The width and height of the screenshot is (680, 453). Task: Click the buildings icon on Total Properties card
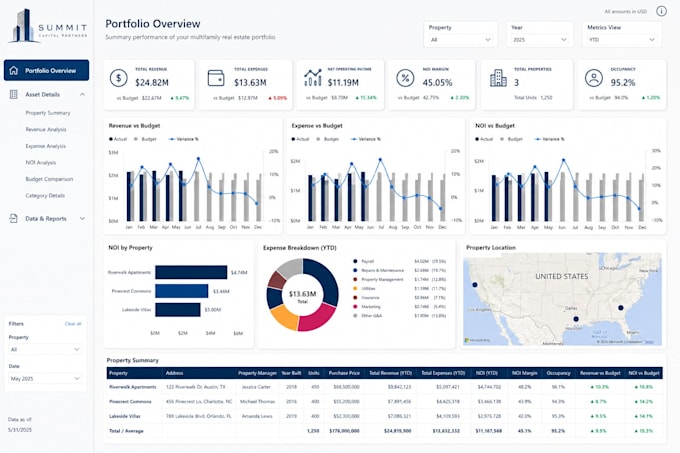pyautogui.click(x=498, y=78)
